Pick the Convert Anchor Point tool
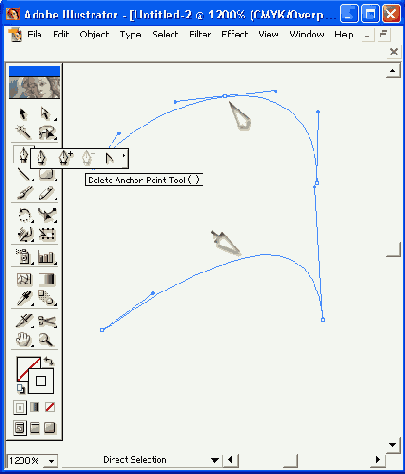The width and height of the screenshot is (405, 474). pos(109,158)
